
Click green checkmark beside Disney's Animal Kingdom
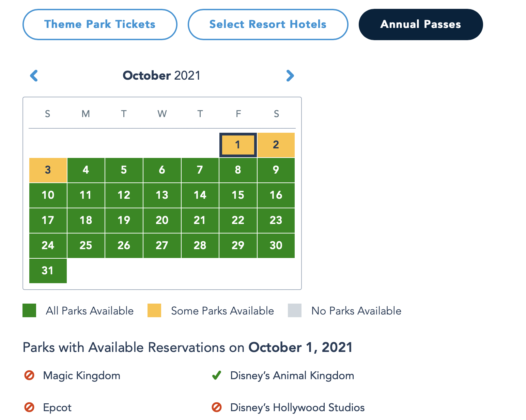(217, 375)
